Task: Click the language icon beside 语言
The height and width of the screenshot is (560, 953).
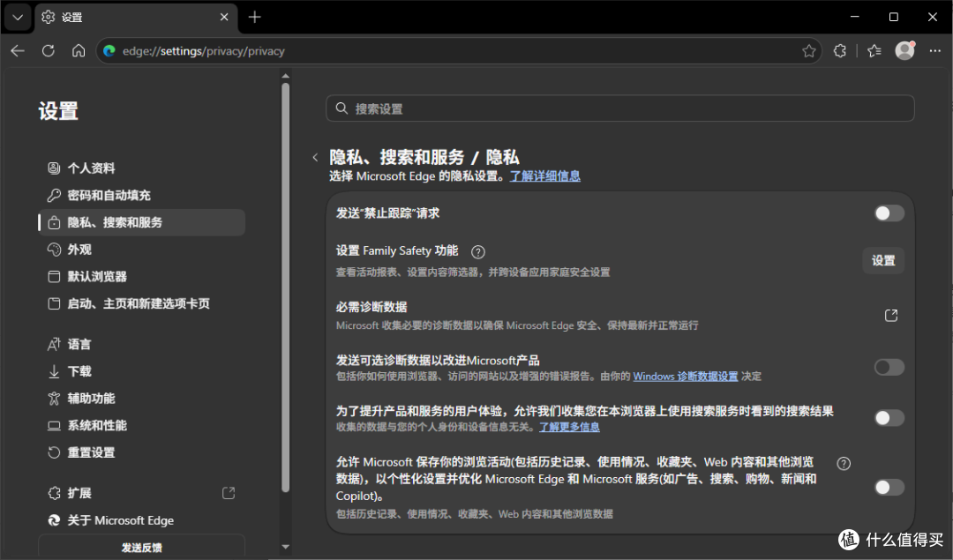Action: tap(54, 345)
